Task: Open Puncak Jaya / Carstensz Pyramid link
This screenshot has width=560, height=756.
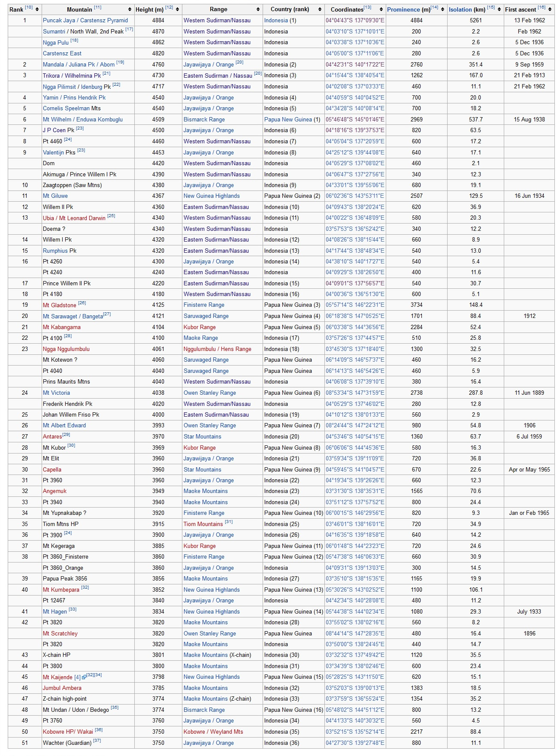Action: (x=85, y=20)
